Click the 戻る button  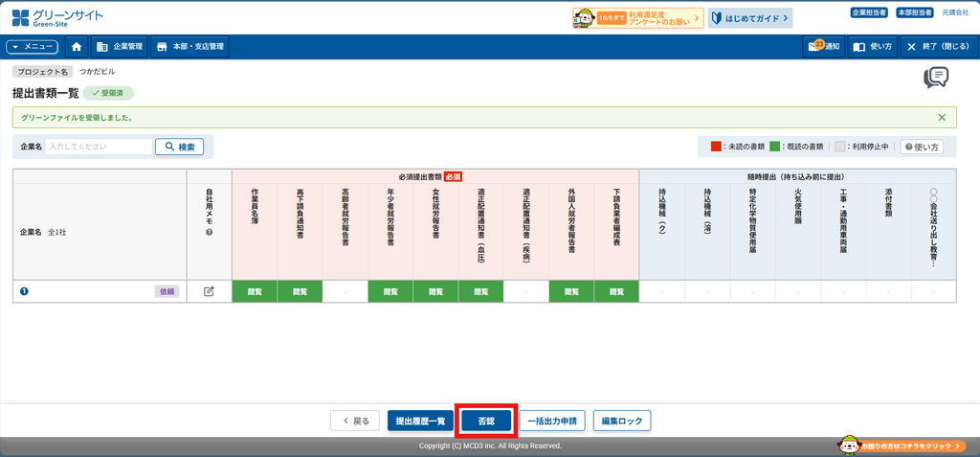(355, 421)
